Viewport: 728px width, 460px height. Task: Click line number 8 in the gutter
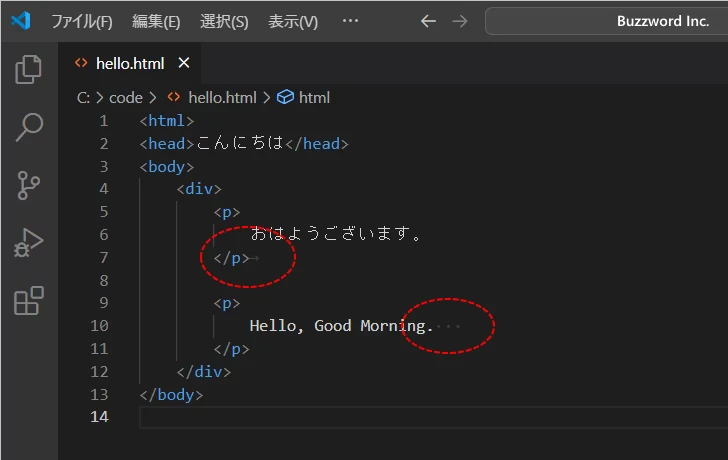coord(104,280)
